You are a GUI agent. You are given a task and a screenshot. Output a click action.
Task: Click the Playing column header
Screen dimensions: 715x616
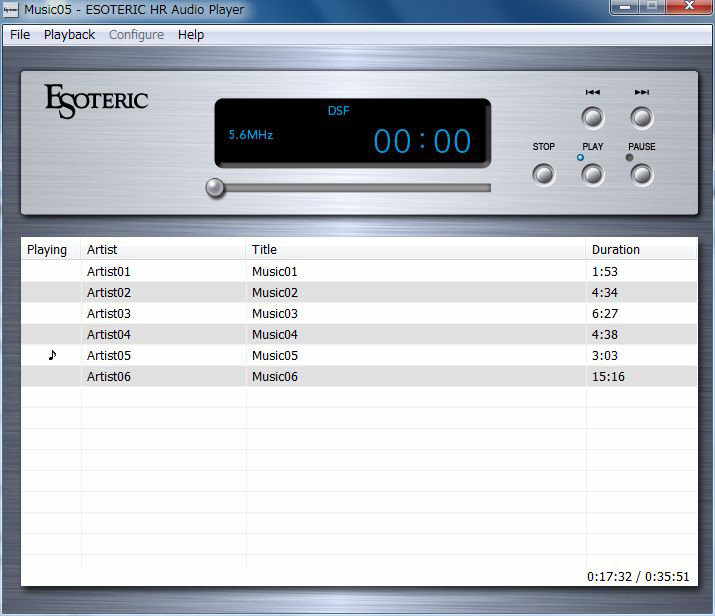[51, 249]
